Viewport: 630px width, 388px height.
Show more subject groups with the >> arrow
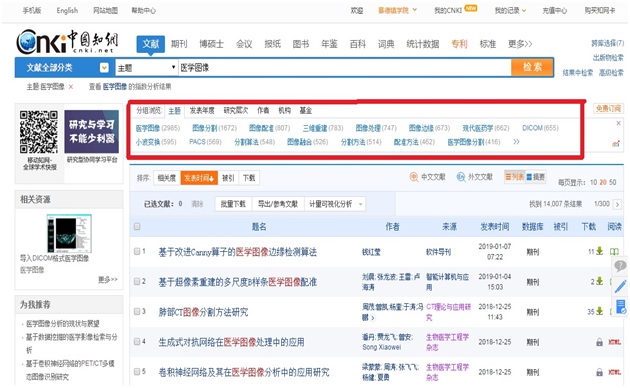[x=516, y=142]
